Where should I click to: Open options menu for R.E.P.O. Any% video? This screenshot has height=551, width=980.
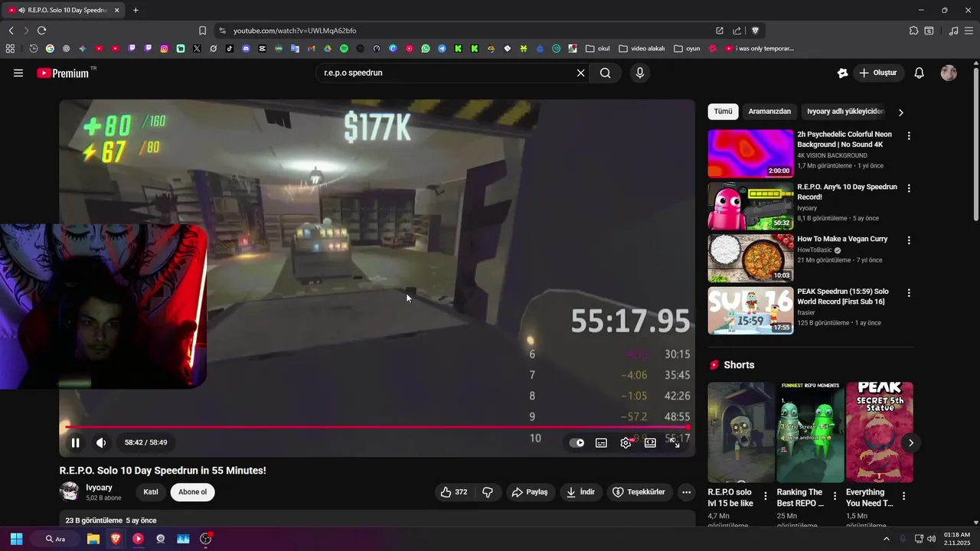click(x=909, y=187)
